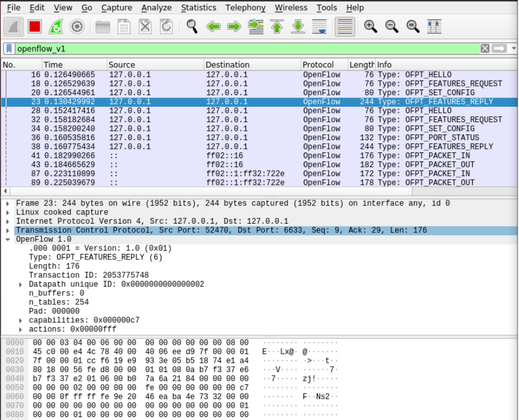Open the Telephony menu
This screenshot has height=420, width=519.
pos(245,8)
